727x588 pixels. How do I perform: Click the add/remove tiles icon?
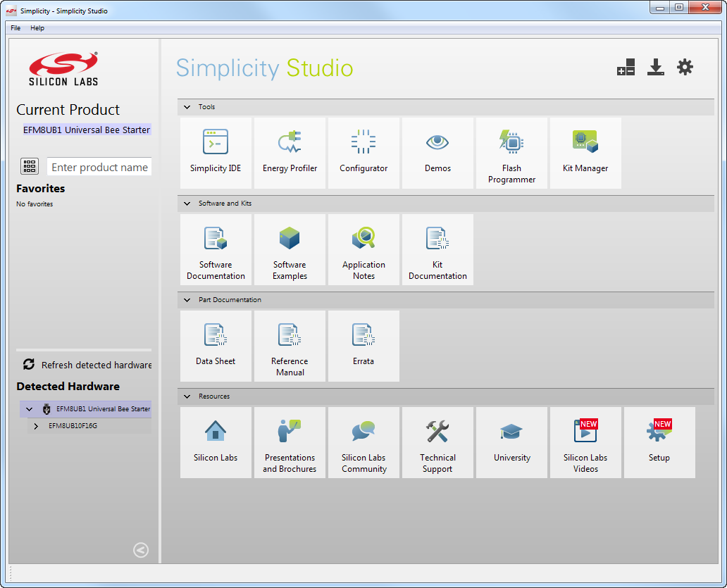click(626, 68)
